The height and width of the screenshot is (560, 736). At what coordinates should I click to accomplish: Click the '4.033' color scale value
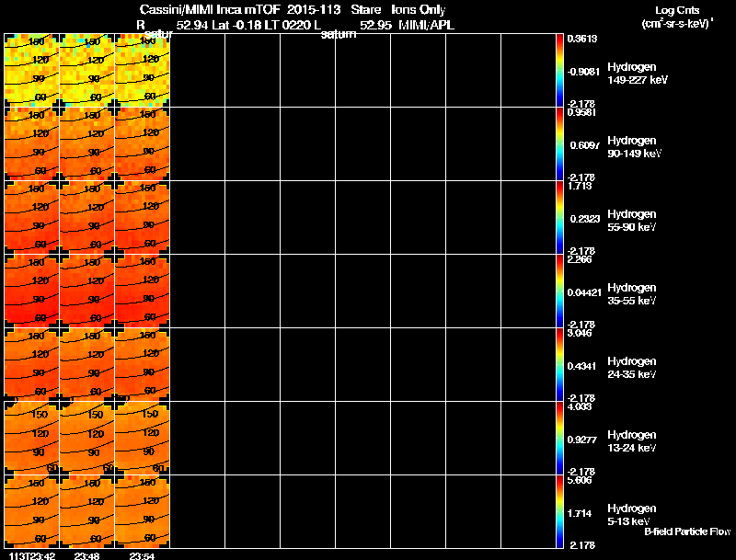coord(580,407)
